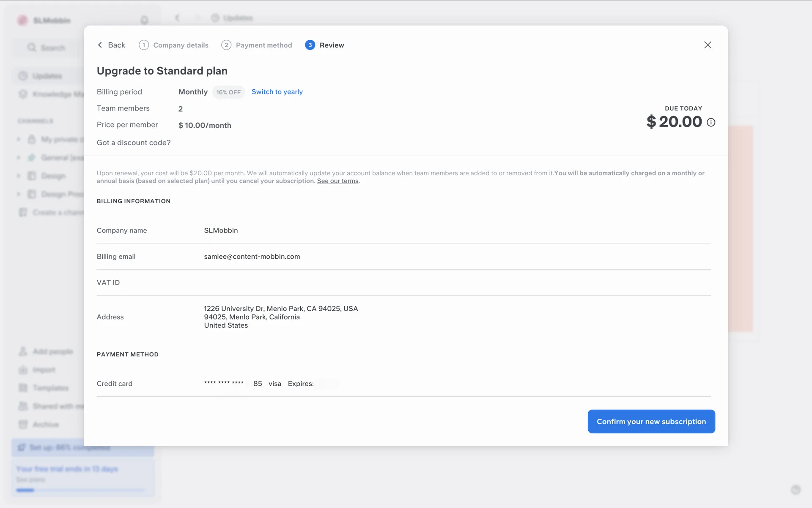Screen dimensions: 812x508
Task: Confirm your new subscription button
Action: coord(651,421)
